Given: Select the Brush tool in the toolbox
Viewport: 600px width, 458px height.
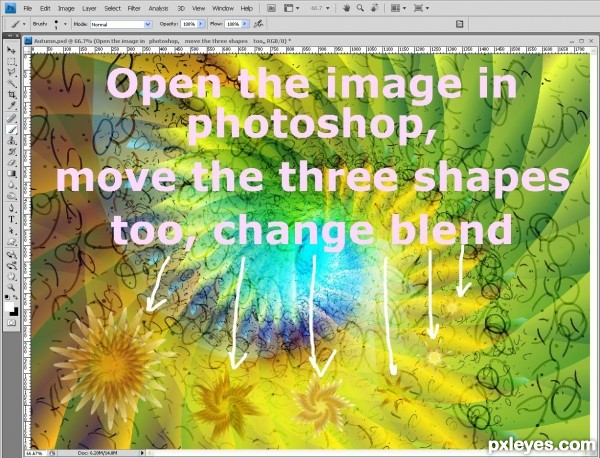Looking at the screenshot, I should pos(11,130).
